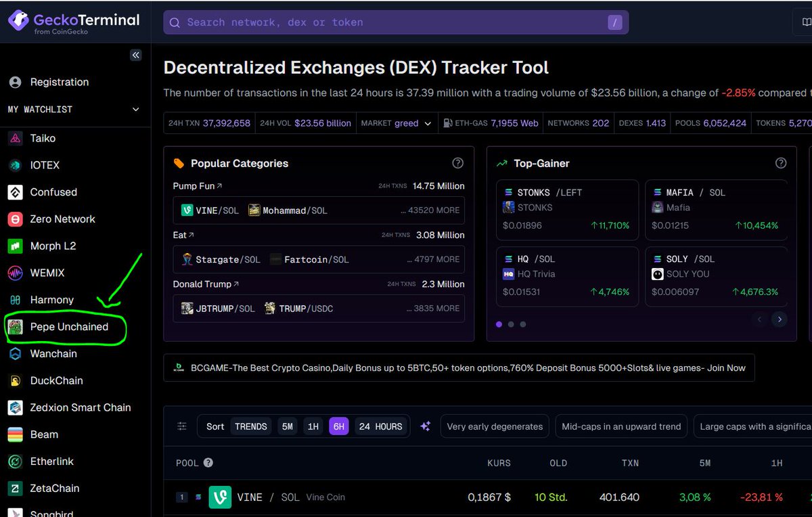Screen dimensions: 812x517
Task: Open the Stargate/SOL pair link
Action: pos(221,259)
